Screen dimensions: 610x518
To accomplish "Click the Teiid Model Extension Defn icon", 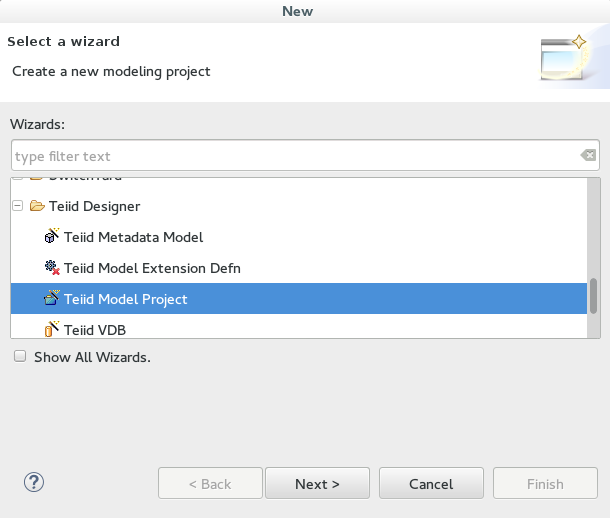I will (52, 268).
